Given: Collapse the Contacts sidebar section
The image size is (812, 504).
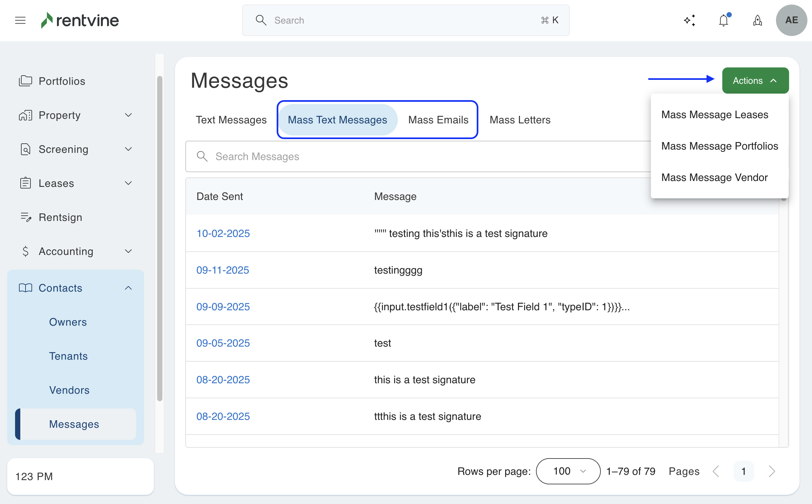Looking at the screenshot, I should (x=128, y=288).
